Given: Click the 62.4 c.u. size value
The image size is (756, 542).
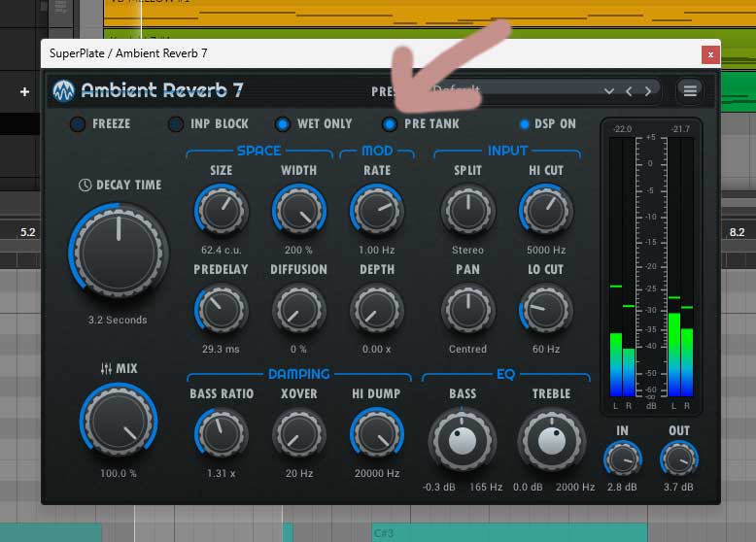Looking at the screenshot, I should click(222, 250).
